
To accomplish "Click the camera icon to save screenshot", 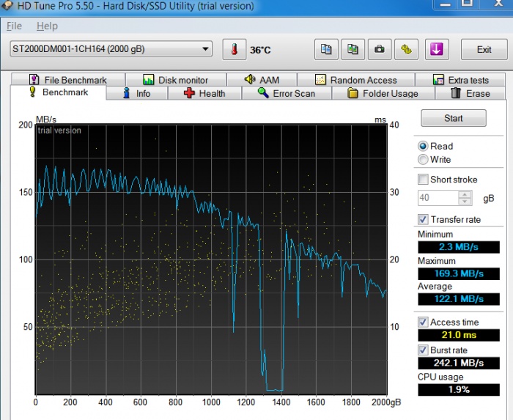I will 379,50.
